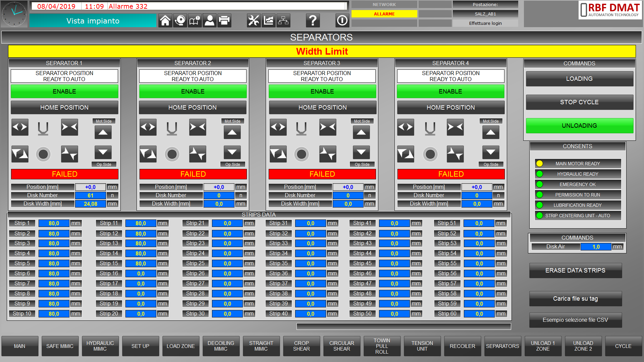This screenshot has width=644, height=362.
Task: Open the network diagram icon
Action: pos(283,21)
